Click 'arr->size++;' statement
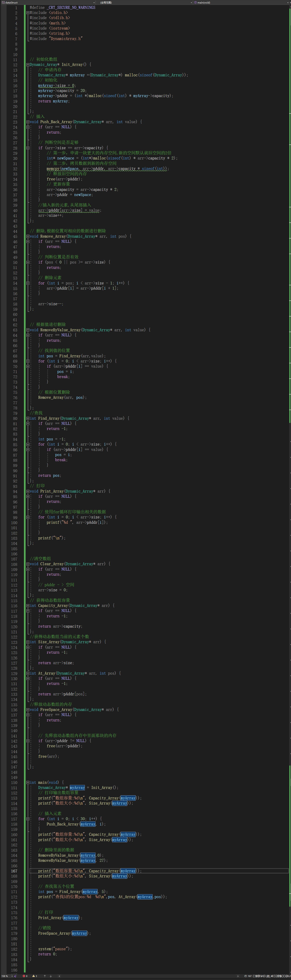The height and width of the screenshot is (980, 291). [51, 216]
